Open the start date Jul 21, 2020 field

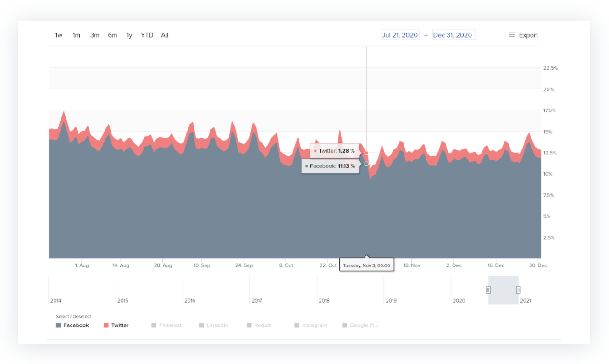[400, 35]
